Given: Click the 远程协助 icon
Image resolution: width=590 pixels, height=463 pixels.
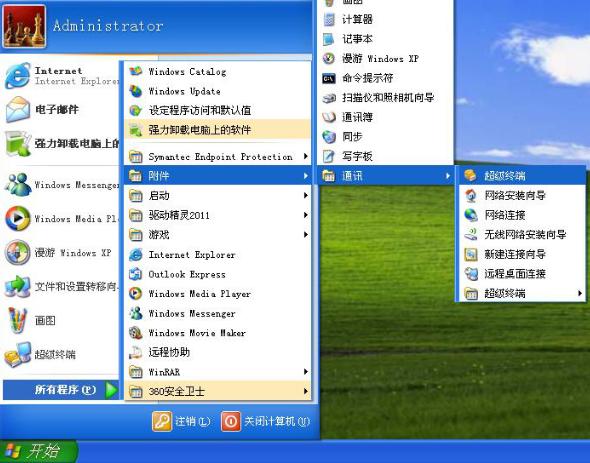Looking at the screenshot, I should point(135,352).
